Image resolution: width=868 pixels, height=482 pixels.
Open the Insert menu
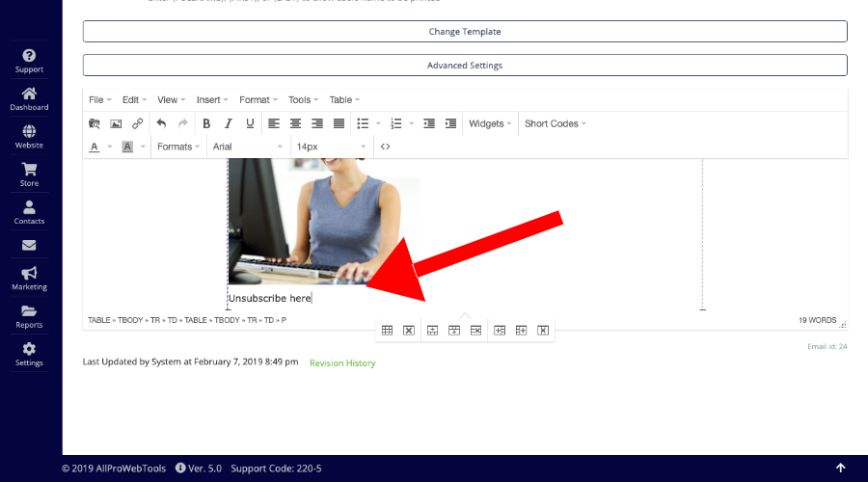(212, 99)
